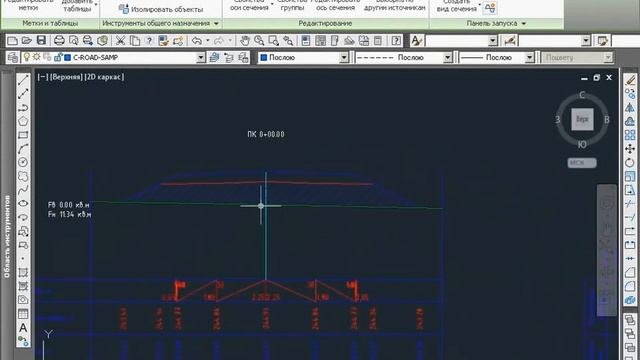Click layer color swatch beside C-ROAD-SAMP
This screenshot has width=640, height=360.
tap(68, 58)
